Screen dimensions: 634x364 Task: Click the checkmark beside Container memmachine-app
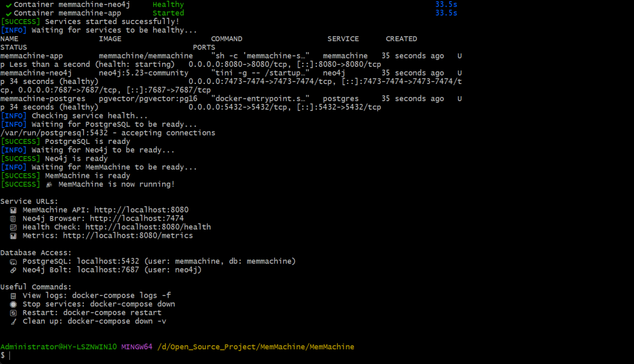(x=8, y=14)
